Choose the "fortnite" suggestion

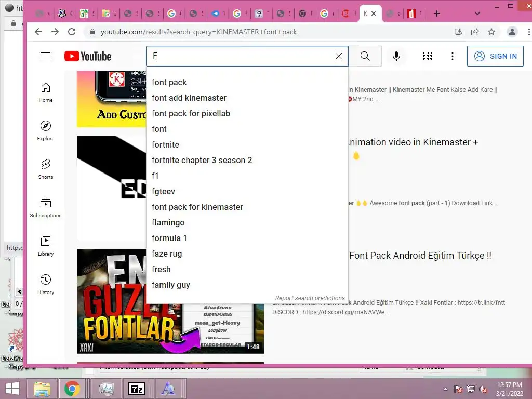coord(247,145)
